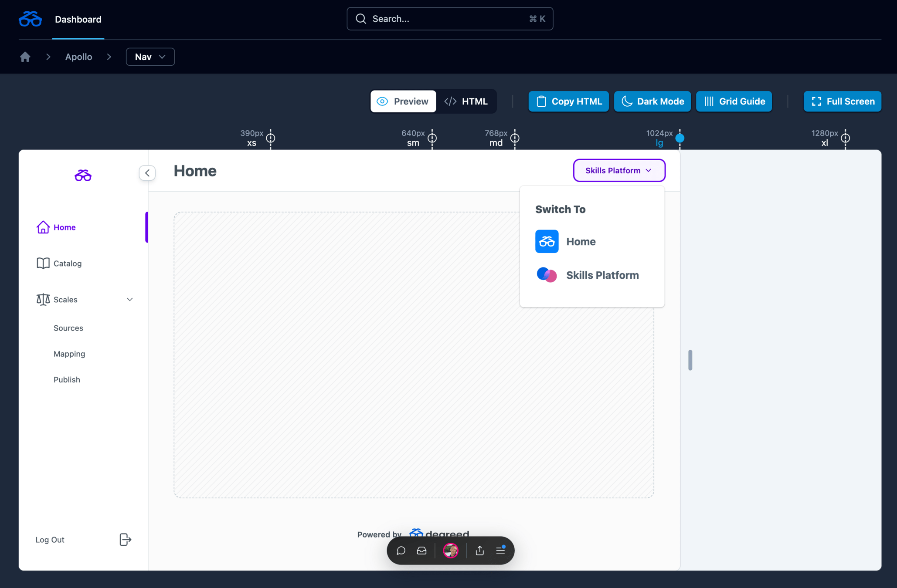Select Home in the Switch To menu
This screenshot has width=897, height=588.
click(581, 242)
